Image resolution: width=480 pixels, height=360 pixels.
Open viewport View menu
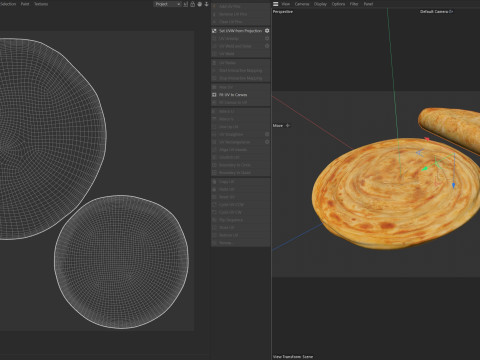point(286,4)
